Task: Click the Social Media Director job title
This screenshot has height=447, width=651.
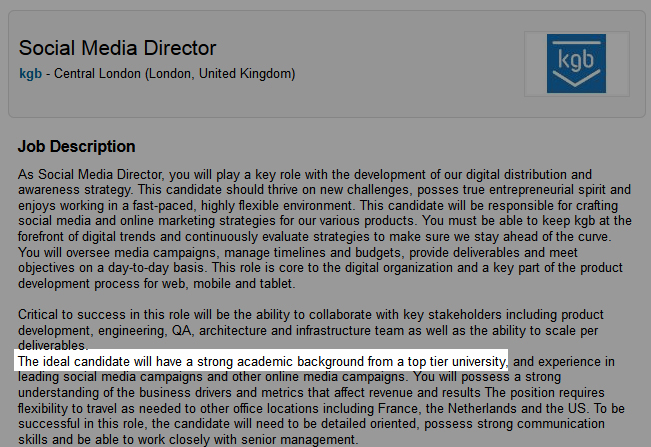Action: pyautogui.click(x=118, y=48)
